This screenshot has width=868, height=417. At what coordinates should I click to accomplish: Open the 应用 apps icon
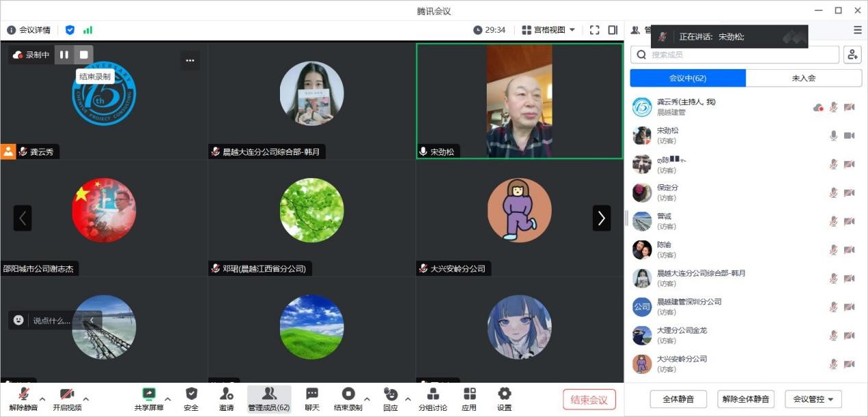469,394
